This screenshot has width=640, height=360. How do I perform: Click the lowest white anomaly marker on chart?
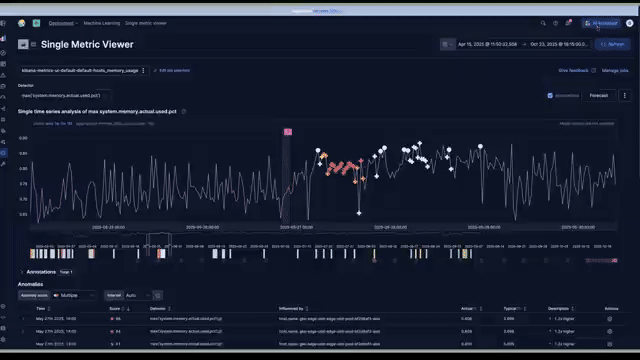click(359, 213)
